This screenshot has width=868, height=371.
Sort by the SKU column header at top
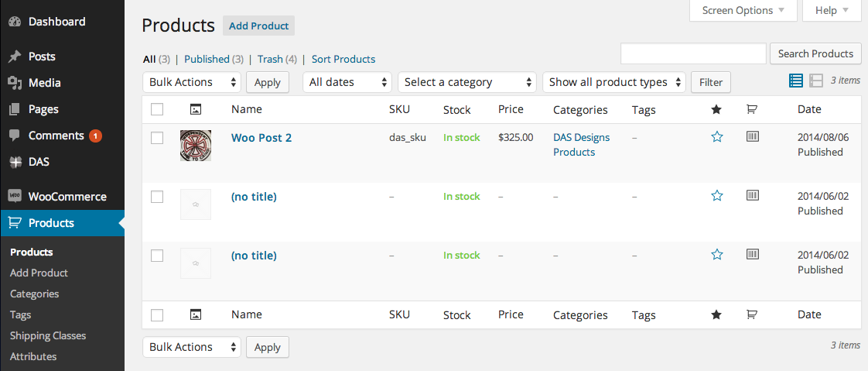[x=400, y=109]
